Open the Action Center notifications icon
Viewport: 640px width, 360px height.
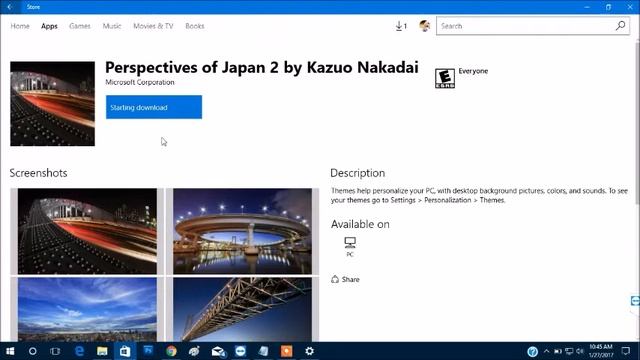point(626,351)
